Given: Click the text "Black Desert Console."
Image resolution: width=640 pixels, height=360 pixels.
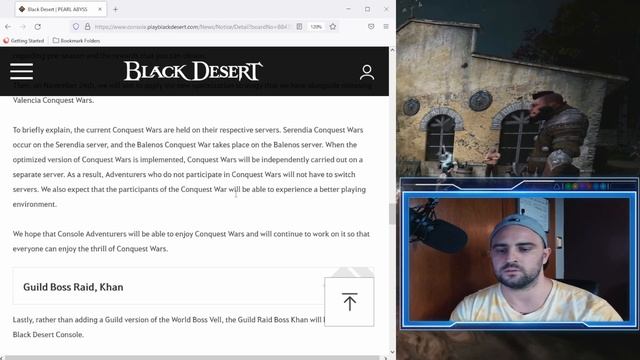Looking at the screenshot, I should pyautogui.click(x=48, y=334).
